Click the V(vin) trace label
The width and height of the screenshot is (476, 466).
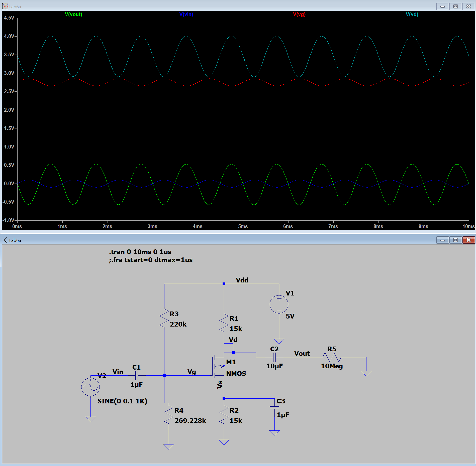pyautogui.click(x=186, y=14)
